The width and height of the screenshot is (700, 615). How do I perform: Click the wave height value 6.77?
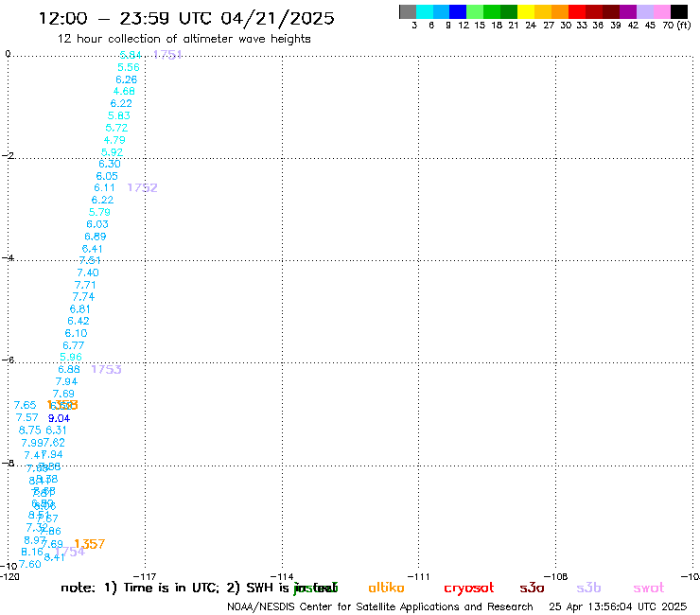pos(74,345)
